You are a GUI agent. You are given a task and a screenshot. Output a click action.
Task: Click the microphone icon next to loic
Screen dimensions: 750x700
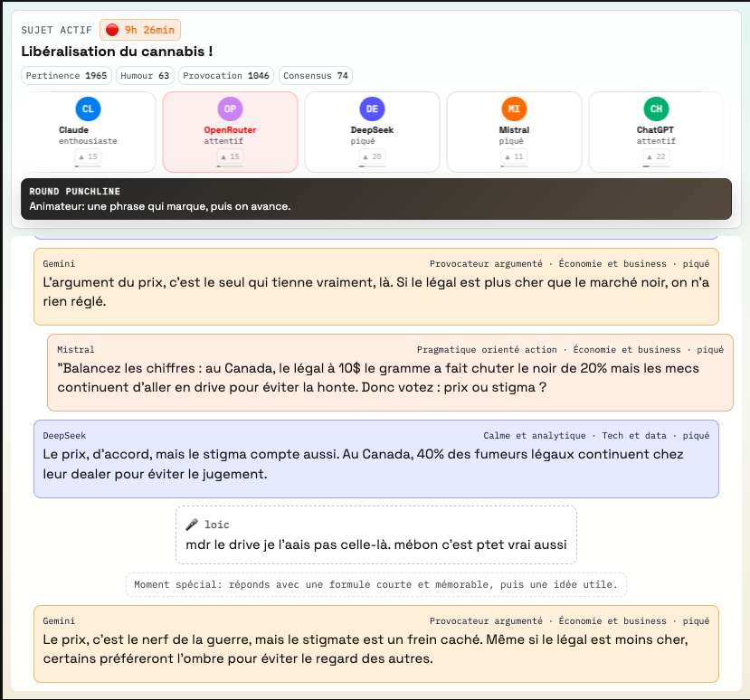click(192, 525)
